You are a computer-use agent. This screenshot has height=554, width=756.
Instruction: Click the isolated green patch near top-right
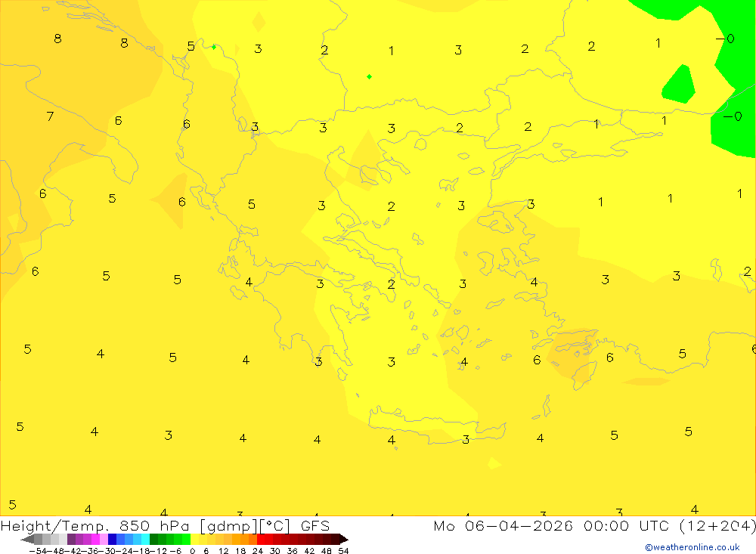(x=679, y=84)
